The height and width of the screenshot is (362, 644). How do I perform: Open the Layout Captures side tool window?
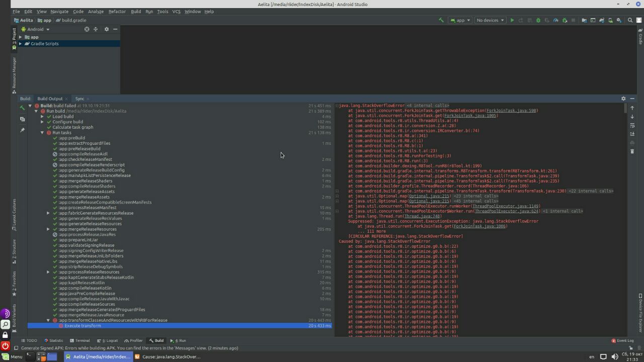[x=14, y=215]
